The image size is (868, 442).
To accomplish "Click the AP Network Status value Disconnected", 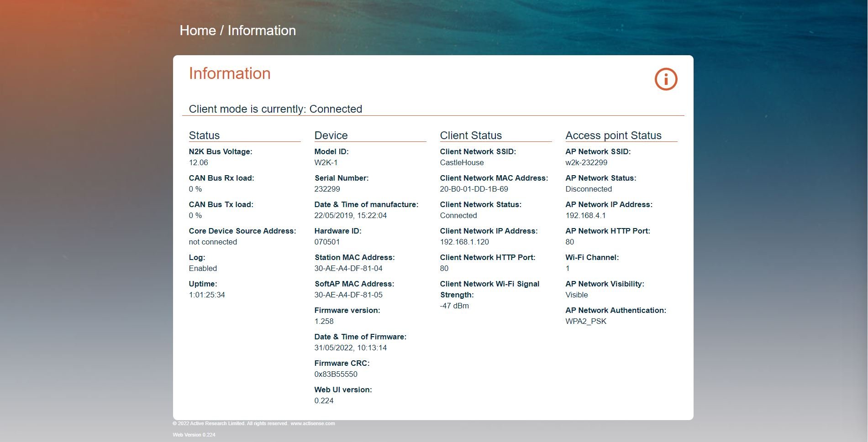I will [589, 189].
